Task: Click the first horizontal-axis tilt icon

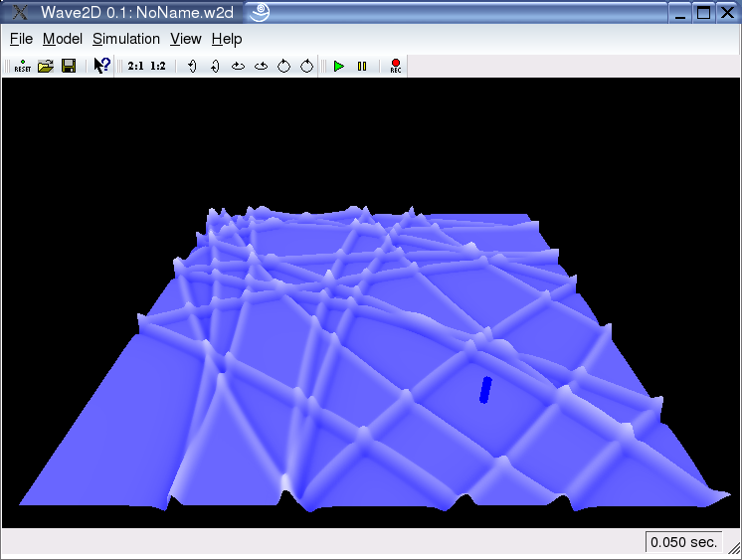Action: pyautogui.click(x=238, y=66)
